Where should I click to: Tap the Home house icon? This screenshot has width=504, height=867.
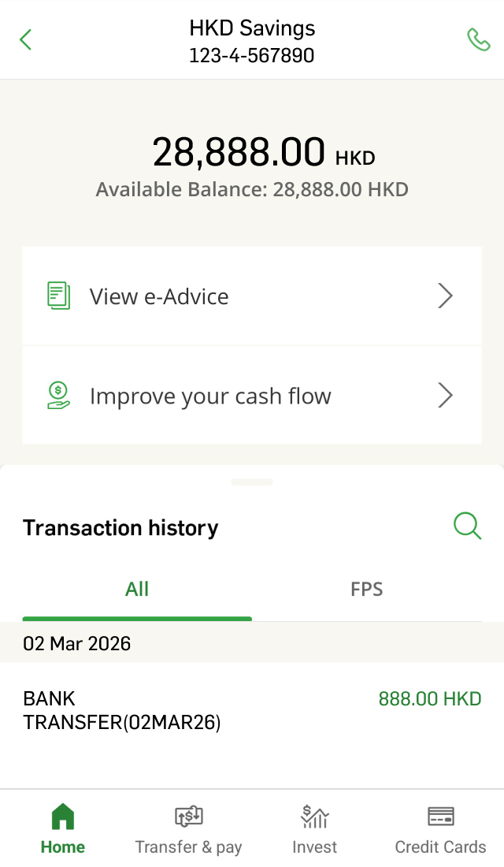click(63, 817)
